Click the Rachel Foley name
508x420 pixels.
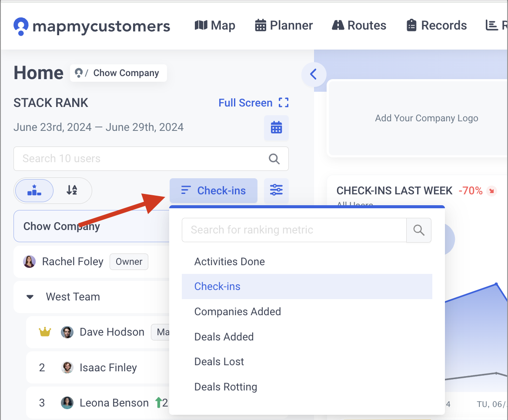point(73,262)
